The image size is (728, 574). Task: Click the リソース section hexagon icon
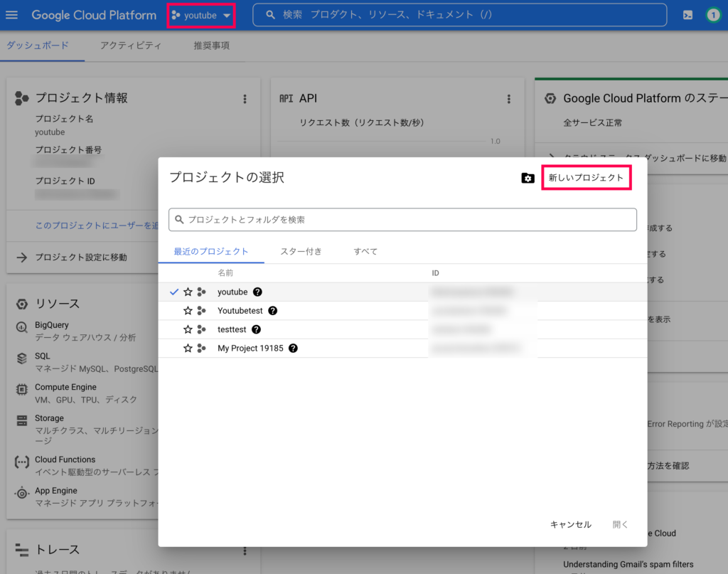pyautogui.click(x=22, y=304)
